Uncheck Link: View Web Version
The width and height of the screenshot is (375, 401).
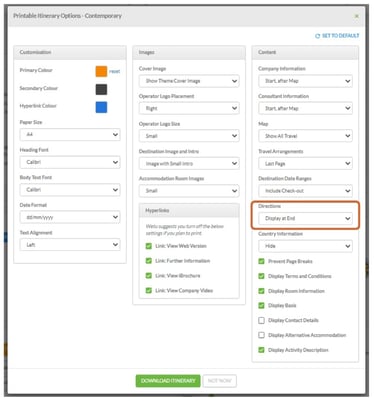(x=149, y=246)
